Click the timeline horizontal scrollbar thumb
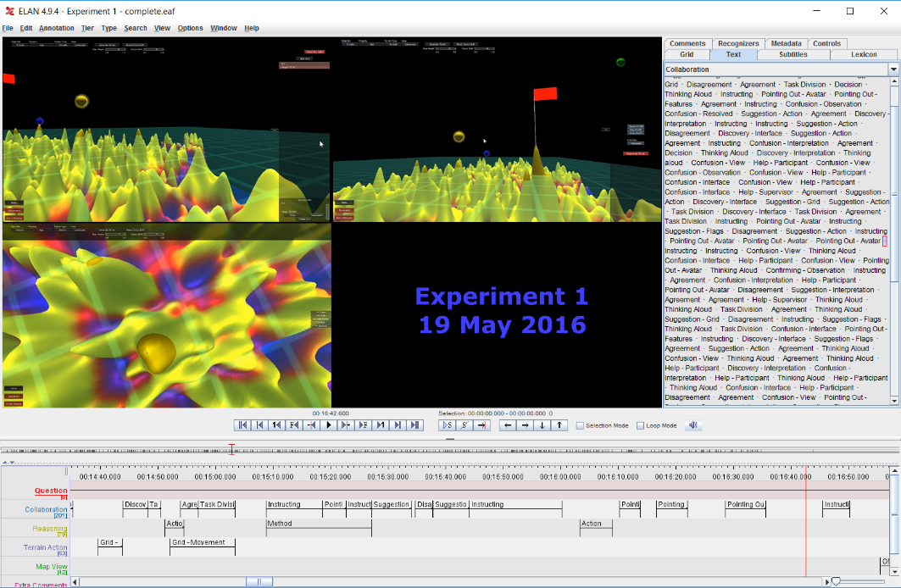This screenshot has height=588, width=901. coord(259,582)
